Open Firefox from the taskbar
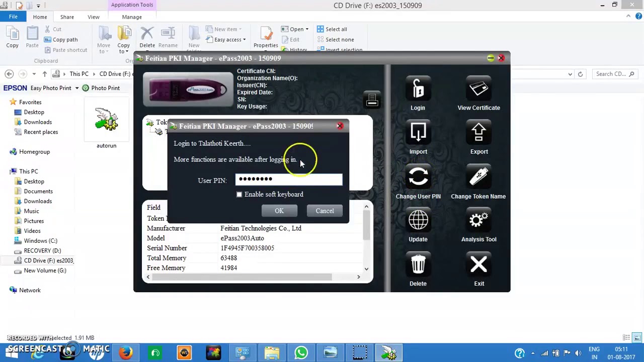Screen dimensions: 644x362 (x=126, y=352)
